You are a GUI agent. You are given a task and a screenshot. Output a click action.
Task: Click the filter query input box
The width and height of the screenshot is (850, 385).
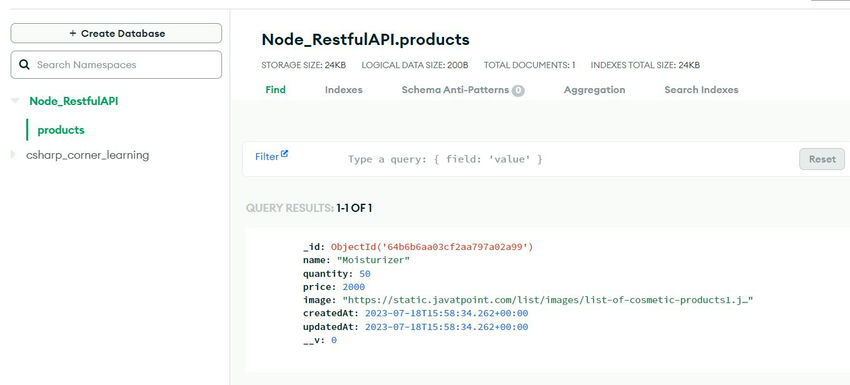[x=569, y=159]
